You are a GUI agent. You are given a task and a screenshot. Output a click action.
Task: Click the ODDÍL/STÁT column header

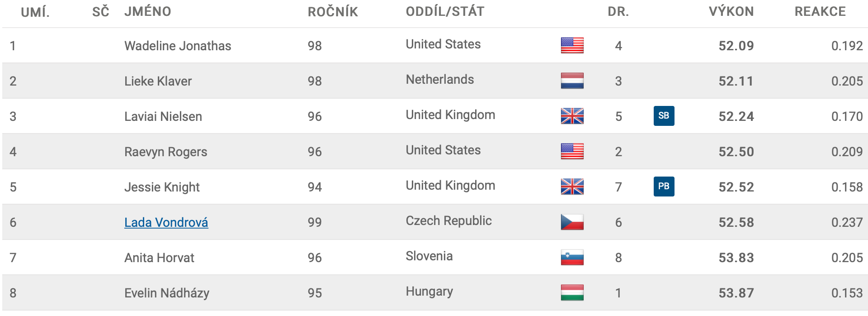pos(445,12)
